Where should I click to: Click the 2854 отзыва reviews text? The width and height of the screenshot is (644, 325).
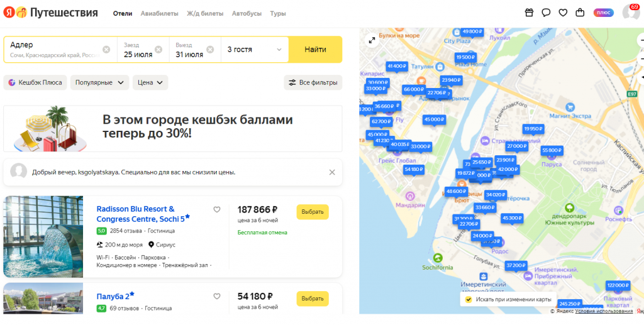coord(126,231)
